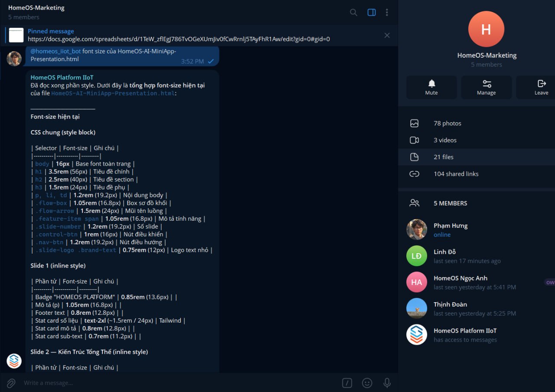Open the pinned Google Sheets link

(179, 39)
